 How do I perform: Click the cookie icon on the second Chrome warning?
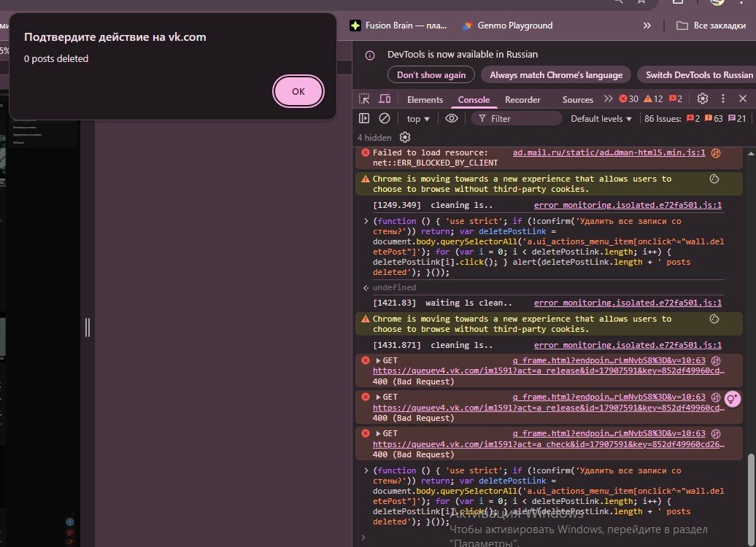pos(714,319)
